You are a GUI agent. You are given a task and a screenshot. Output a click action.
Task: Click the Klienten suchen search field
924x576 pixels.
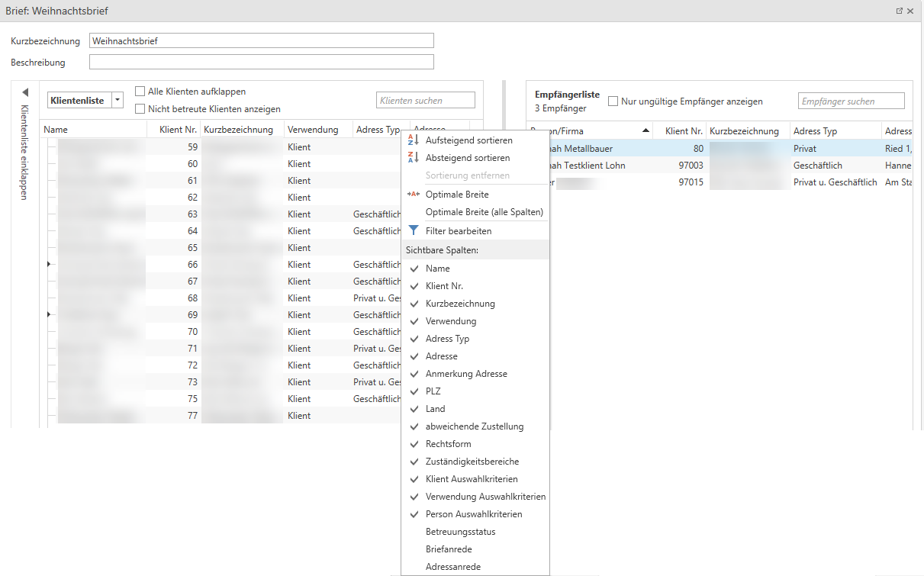(x=425, y=101)
